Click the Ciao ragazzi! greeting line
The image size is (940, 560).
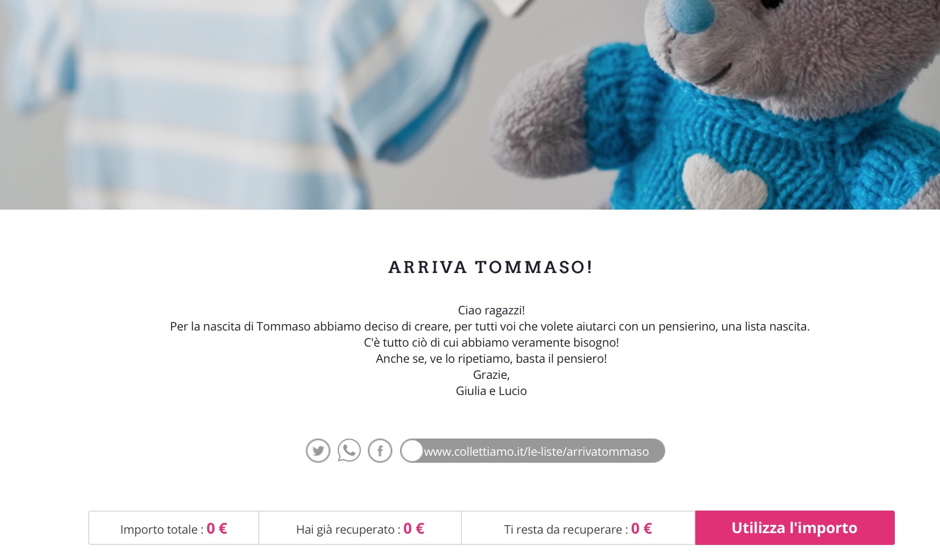coord(491,310)
